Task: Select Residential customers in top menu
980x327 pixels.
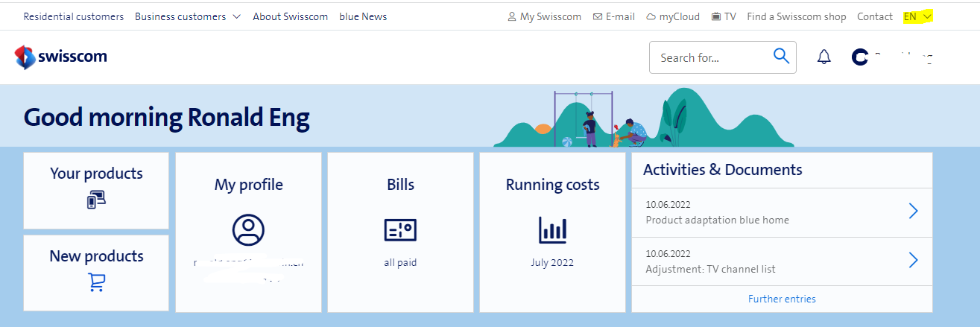Action: [74, 16]
